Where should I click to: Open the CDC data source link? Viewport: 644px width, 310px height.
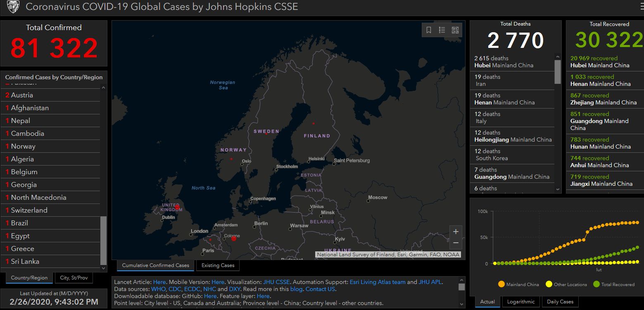pos(175,289)
